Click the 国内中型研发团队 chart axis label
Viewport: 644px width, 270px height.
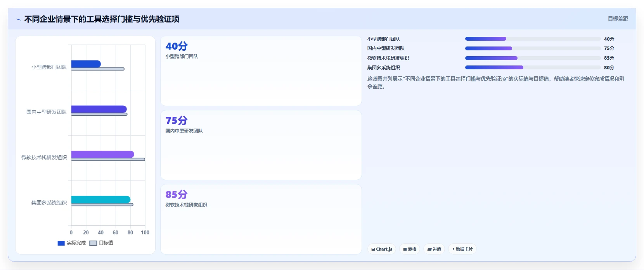point(47,112)
